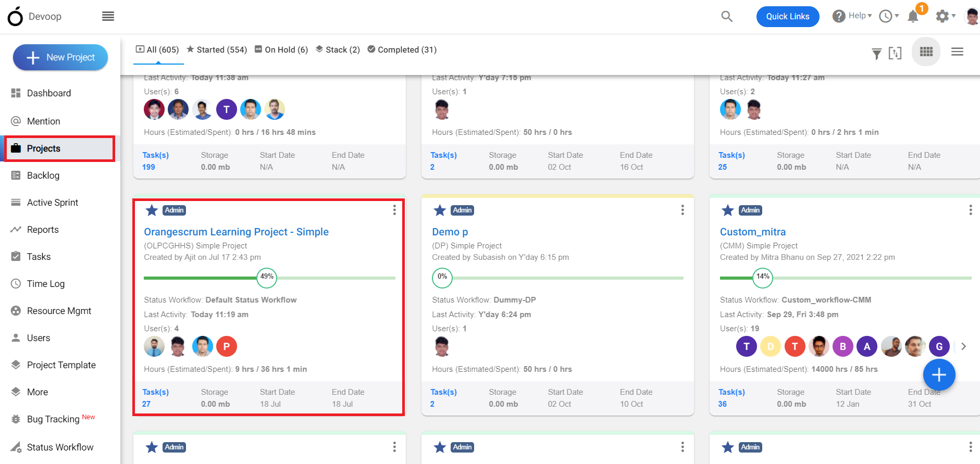Open the settings gear dropdown
Screen dimensions: 980x464
946,17
